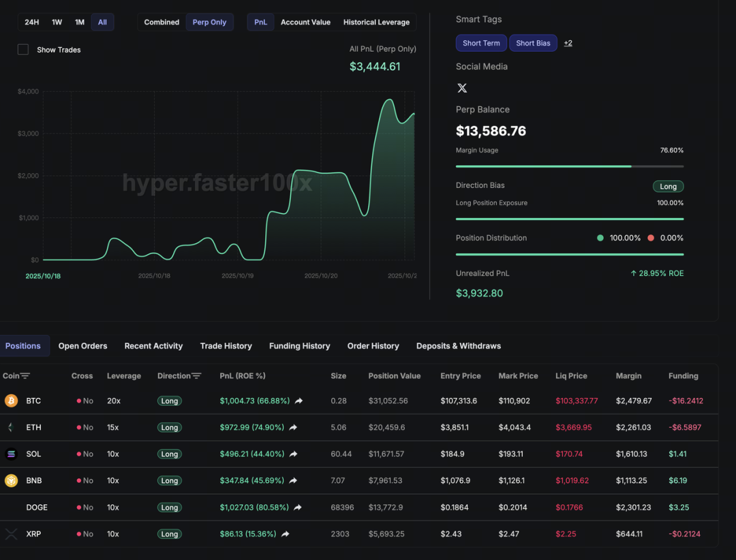
Task: Show the Historical Leverage chart
Action: (376, 22)
